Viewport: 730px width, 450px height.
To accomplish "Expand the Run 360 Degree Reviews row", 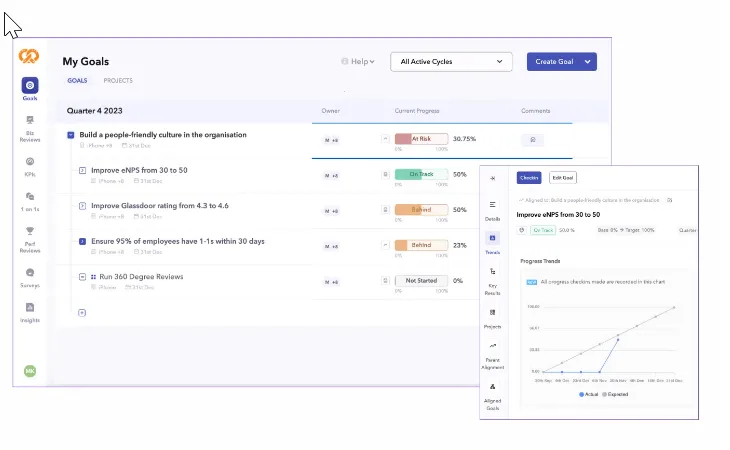I will click(82, 277).
